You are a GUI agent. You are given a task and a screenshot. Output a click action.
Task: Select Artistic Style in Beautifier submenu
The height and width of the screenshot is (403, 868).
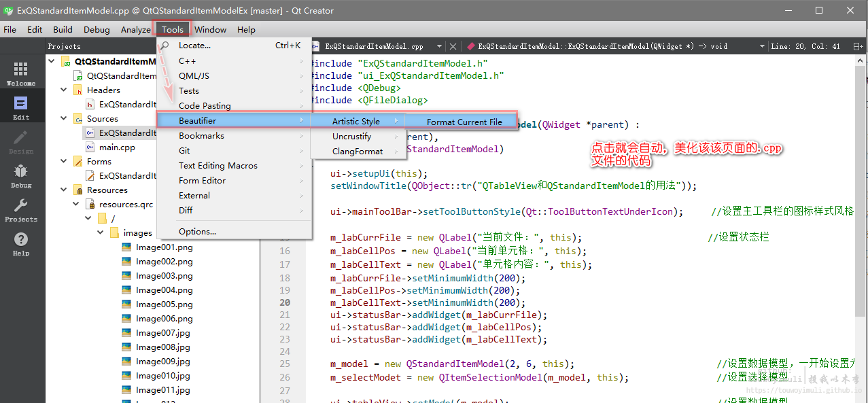[358, 122]
